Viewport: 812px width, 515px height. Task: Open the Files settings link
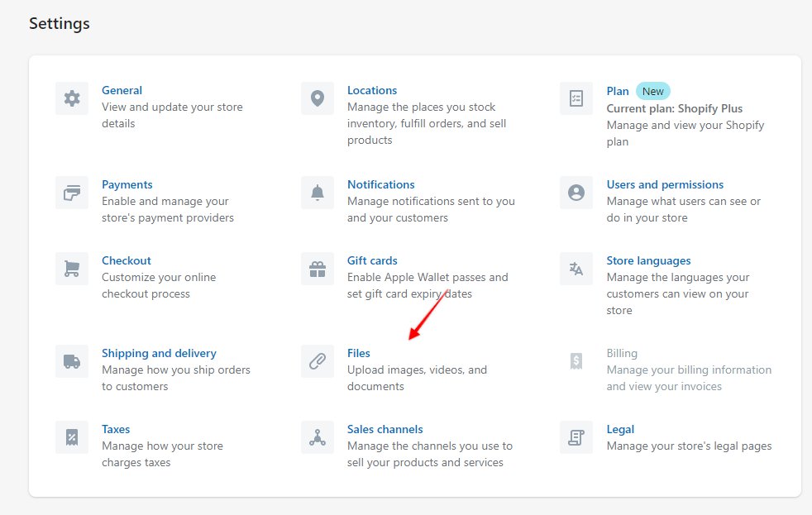coord(359,353)
